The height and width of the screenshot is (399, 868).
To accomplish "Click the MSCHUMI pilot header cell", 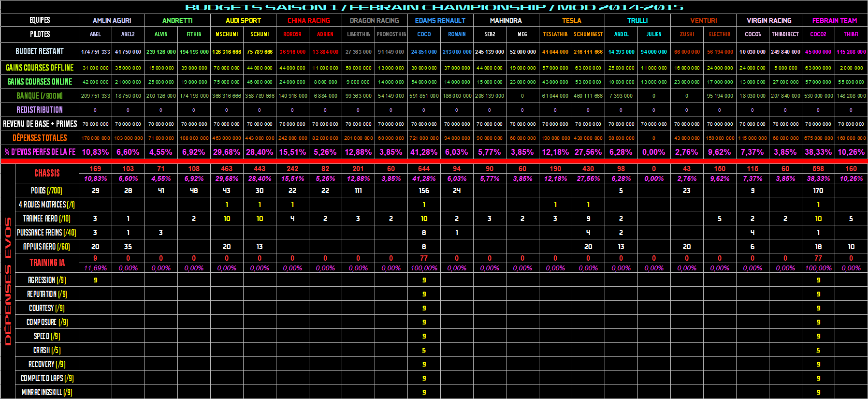I will [x=227, y=34].
